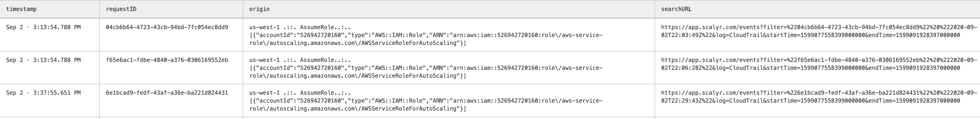The image size is (980, 119).
Task: Open the scalyr link for request 04cb6b64
Action: [819, 31]
